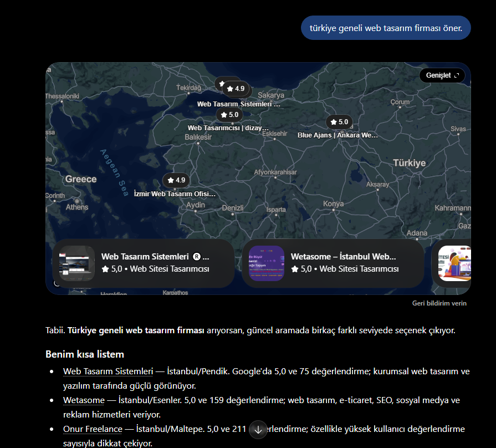This screenshot has width=496, height=448.
Task: Click the map label 'Web Tasarımcısı | dizay...'
Action: point(228,128)
